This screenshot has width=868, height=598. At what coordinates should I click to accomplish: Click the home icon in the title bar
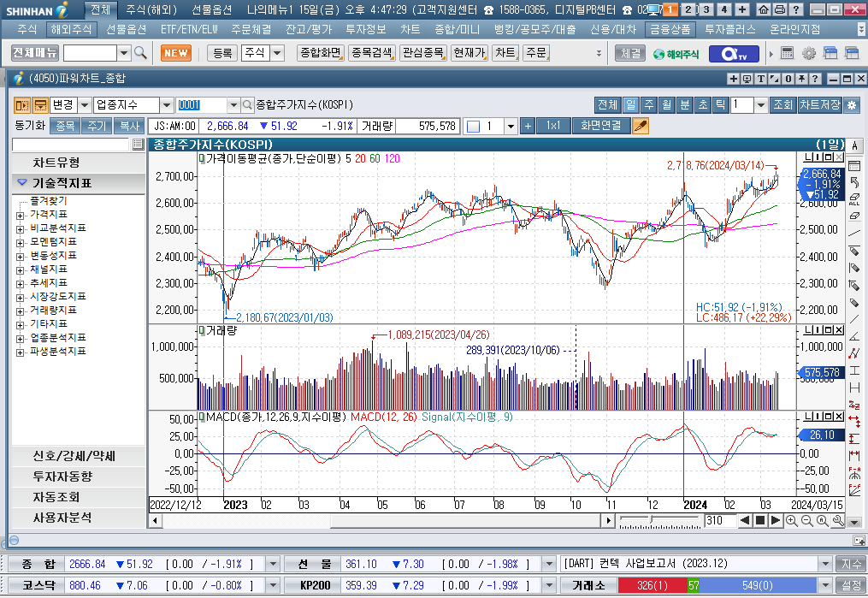764,9
